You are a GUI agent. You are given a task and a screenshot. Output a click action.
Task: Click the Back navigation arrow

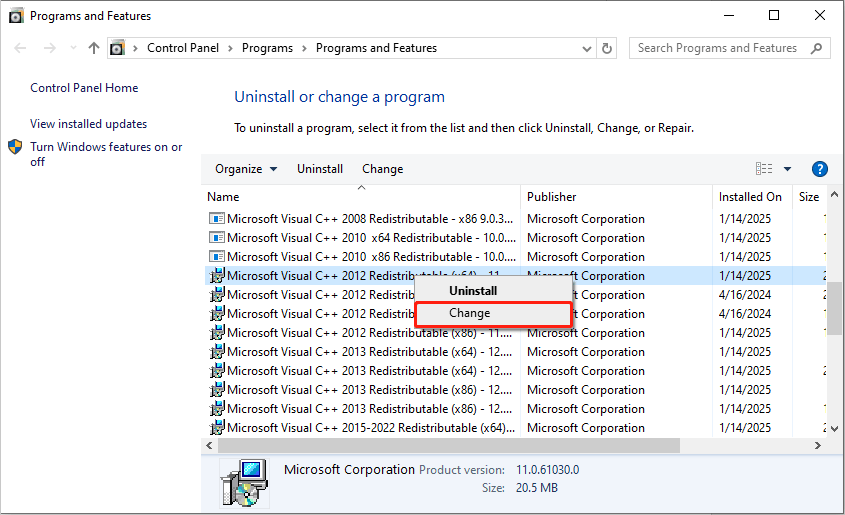20,48
